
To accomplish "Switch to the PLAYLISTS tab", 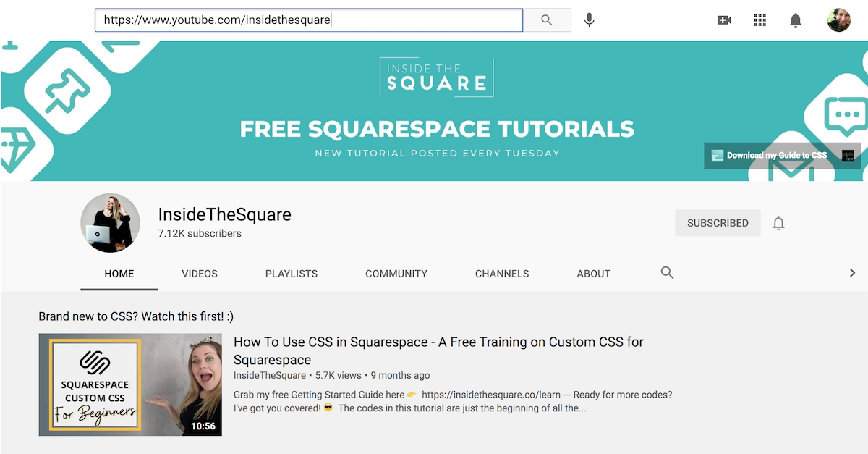I will [292, 274].
